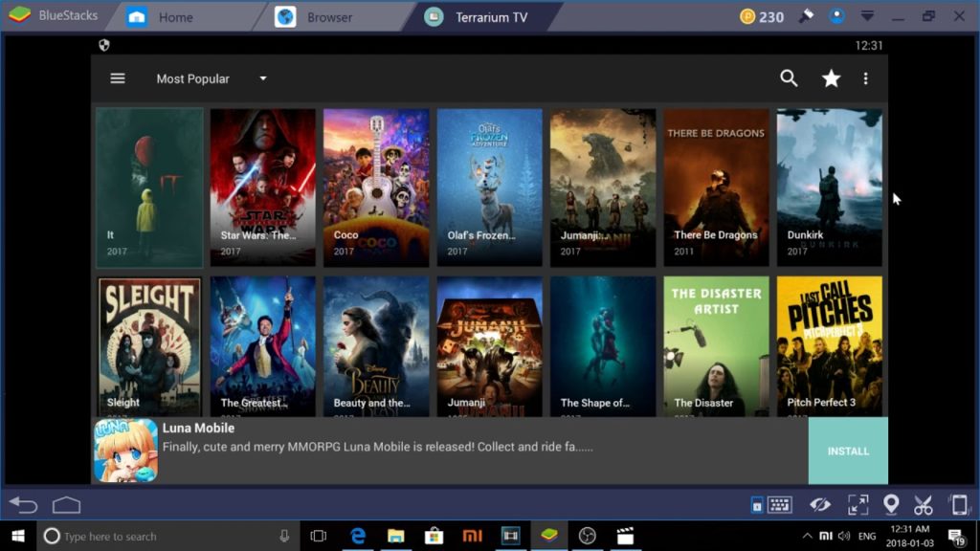Open favorites star icon
The height and width of the screenshot is (551, 980).
pos(831,78)
